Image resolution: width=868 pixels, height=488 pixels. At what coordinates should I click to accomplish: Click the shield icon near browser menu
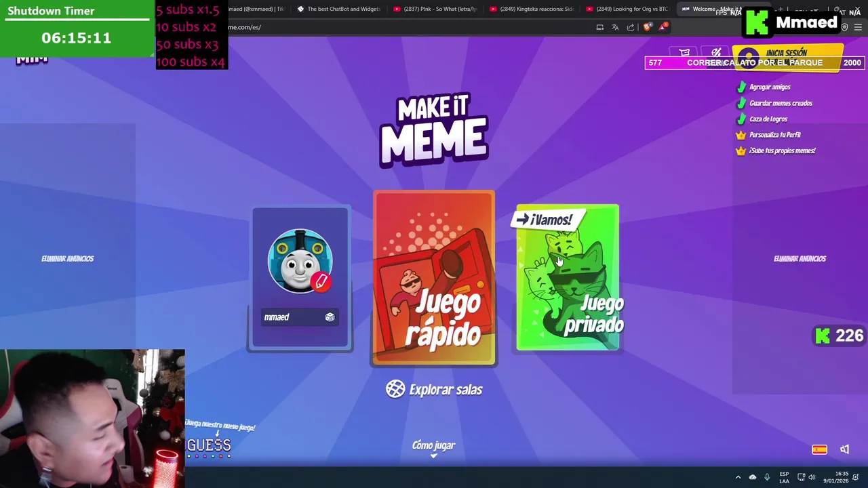844,27
